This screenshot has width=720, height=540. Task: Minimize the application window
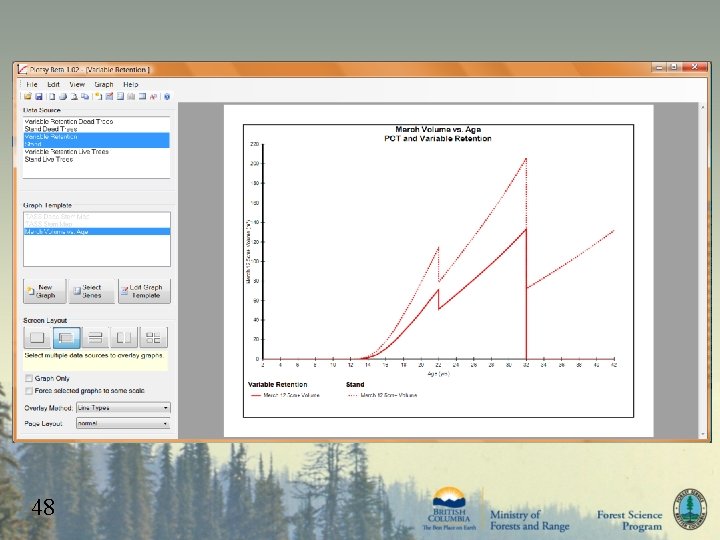point(659,68)
